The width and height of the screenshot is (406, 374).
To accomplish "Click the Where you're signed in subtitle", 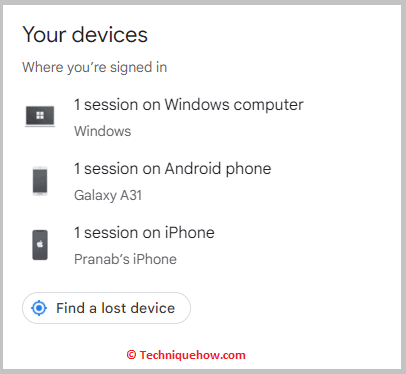I will point(95,67).
